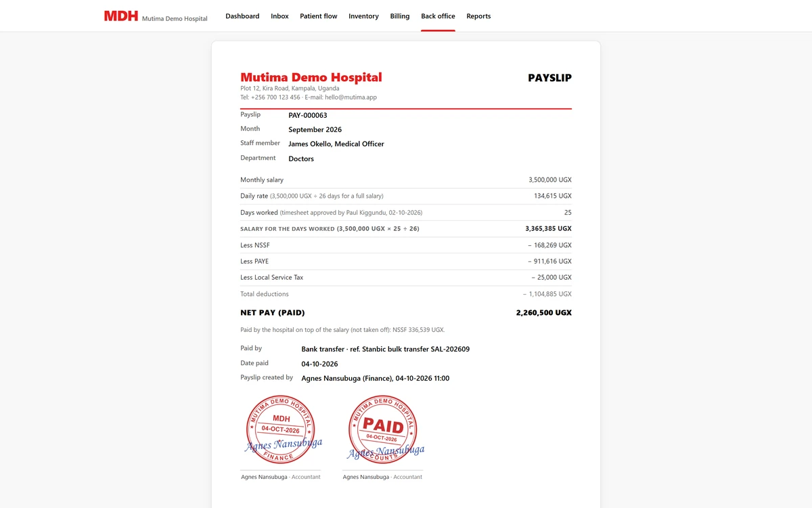This screenshot has width=812, height=508.
Task: Click the monthly salary amount 3,500,000 UGX
Action: pos(550,180)
